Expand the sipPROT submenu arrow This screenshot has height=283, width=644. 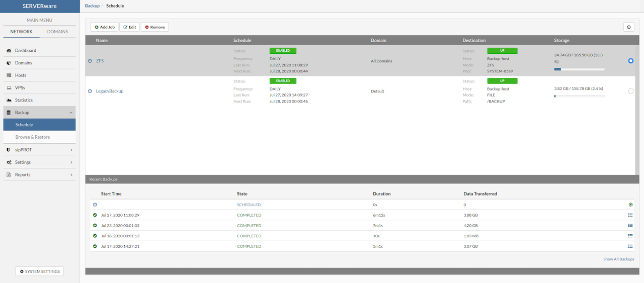click(71, 150)
